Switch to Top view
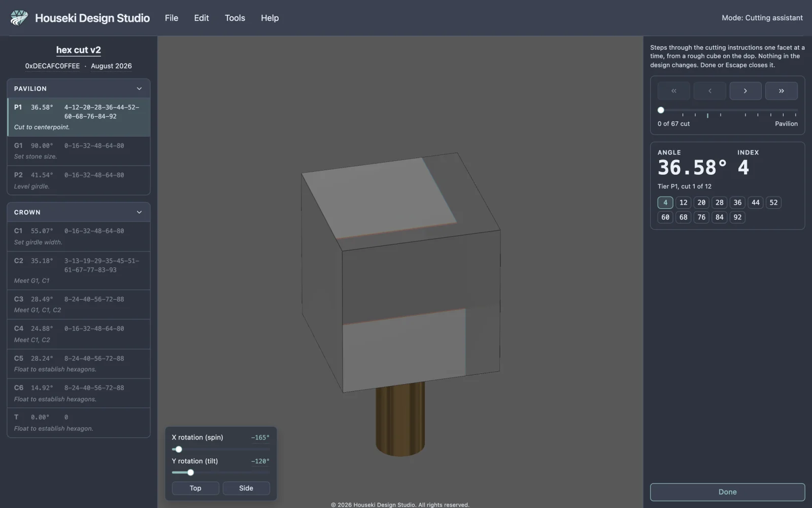 coord(195,488)
